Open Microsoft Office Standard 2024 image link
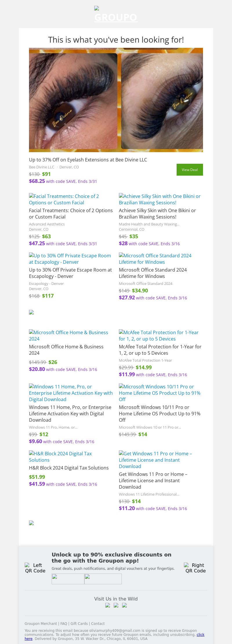This screenshot has width=232, height=644. (x=155, y=259)
